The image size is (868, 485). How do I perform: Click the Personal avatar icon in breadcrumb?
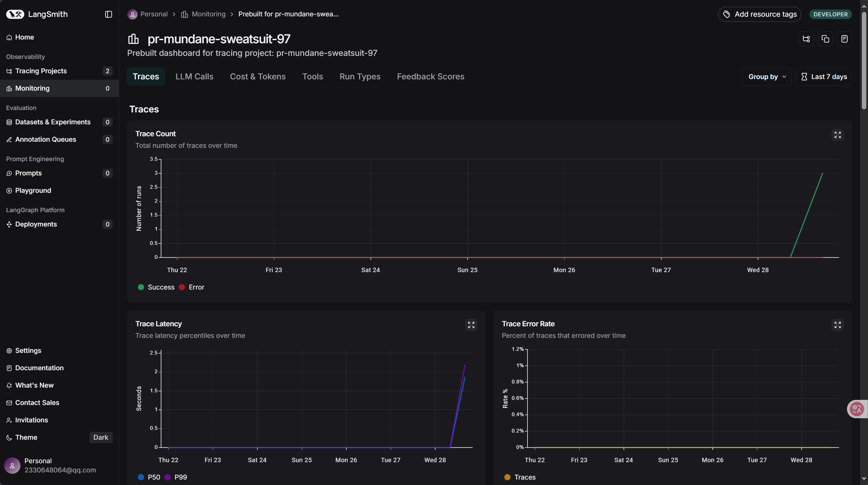132,14
